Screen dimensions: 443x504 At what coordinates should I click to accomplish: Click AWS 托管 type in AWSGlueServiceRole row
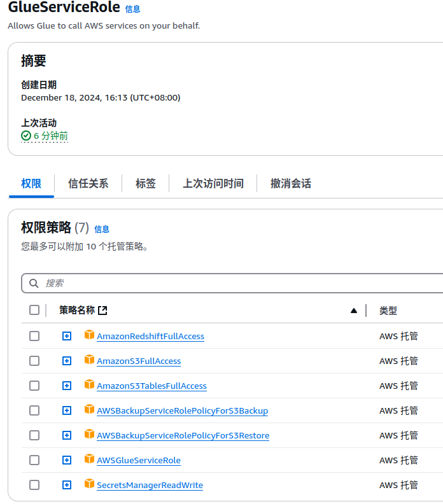(398, 460)
